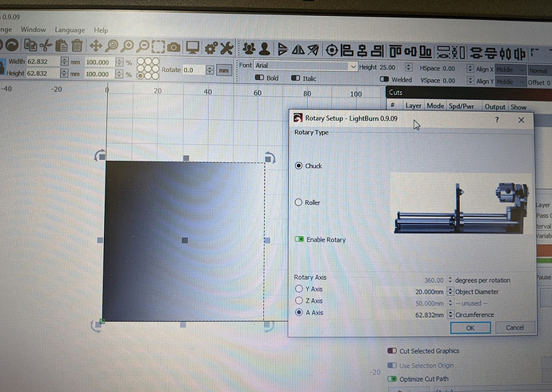Open the gear Settings icon

(209, 47)
